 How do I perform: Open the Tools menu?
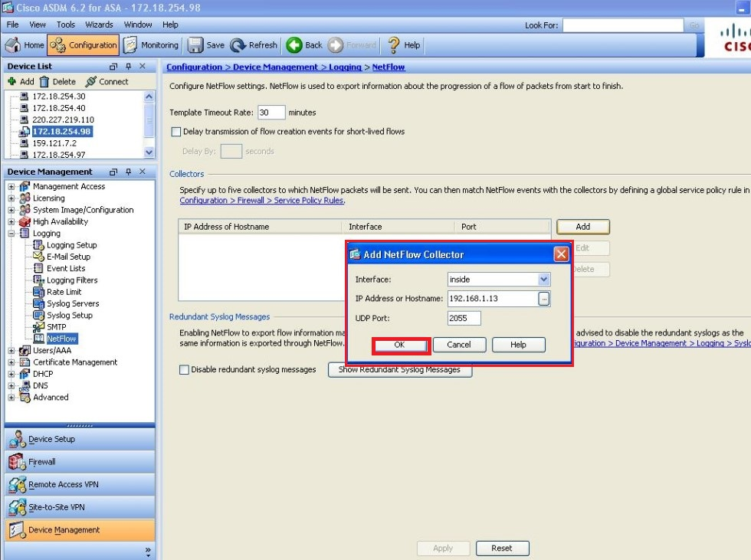coord(65,24)
